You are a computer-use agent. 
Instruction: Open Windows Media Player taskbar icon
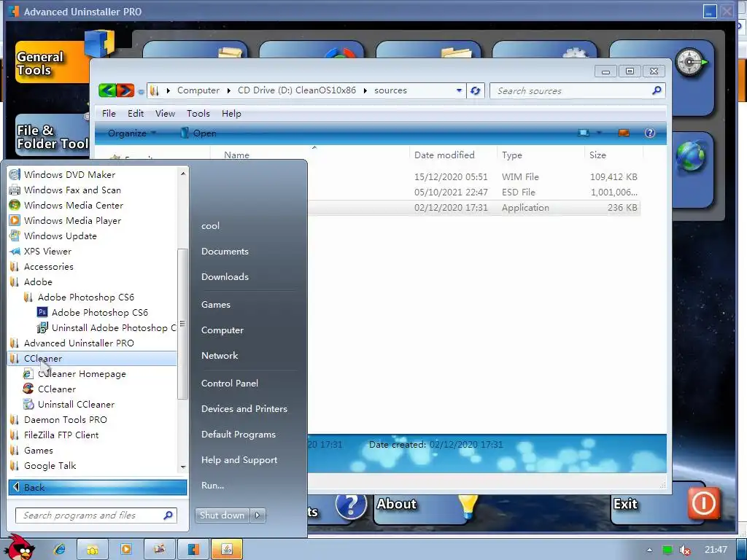pyautogui.click(x=126, y=549)
